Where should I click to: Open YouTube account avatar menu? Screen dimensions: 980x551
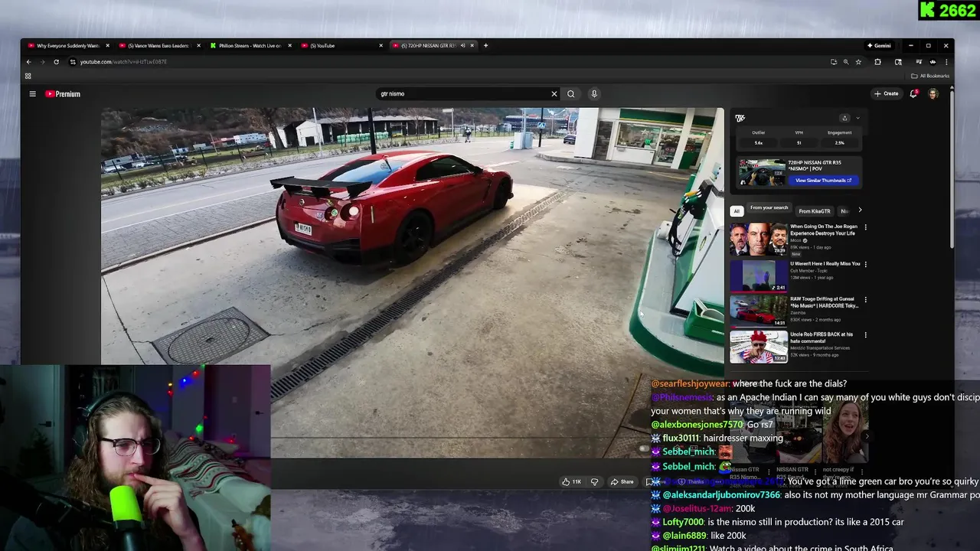click(933, 94)
